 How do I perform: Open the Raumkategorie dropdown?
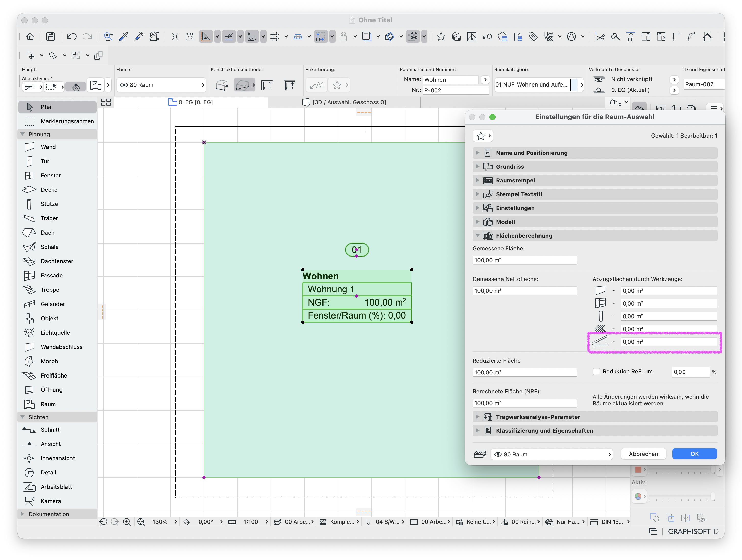539,85
